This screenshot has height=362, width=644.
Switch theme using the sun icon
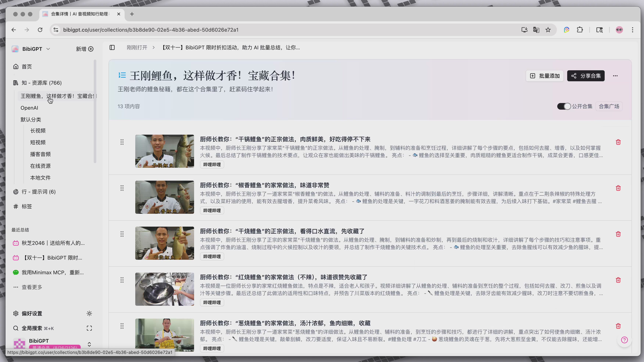(89, 313)
